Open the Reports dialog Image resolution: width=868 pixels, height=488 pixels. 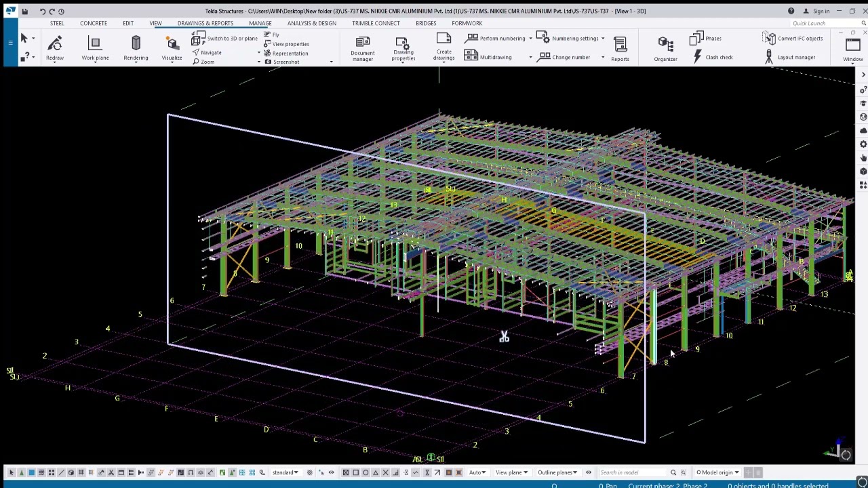[x=620, y=48]
